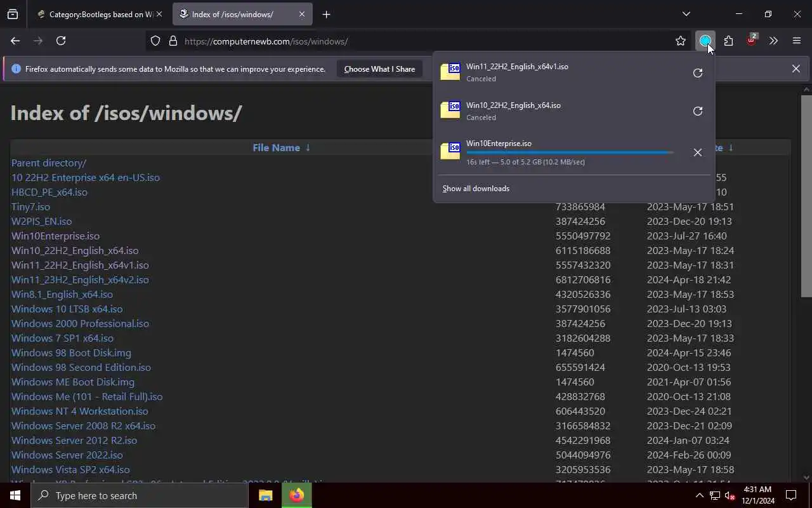The image size is (812, 508).
Task: Open the notification center icon
Action: point(791,495)
